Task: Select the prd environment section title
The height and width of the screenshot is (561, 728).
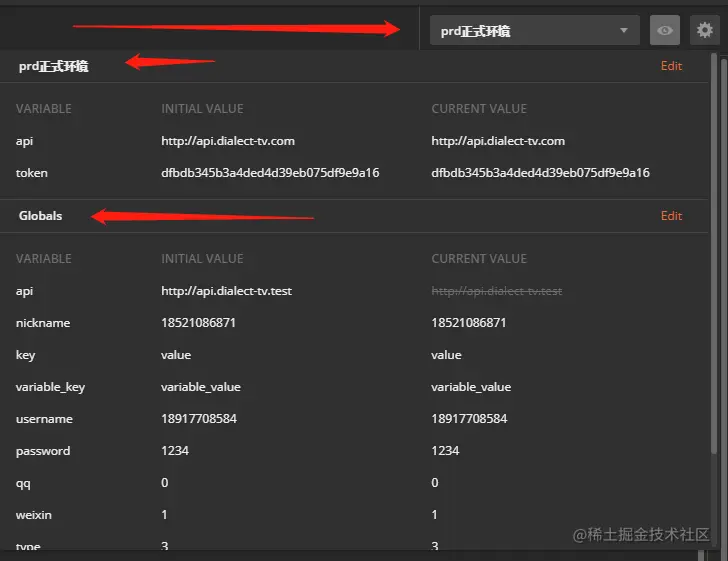Action: pyautogui.click(x=53, y=66)
